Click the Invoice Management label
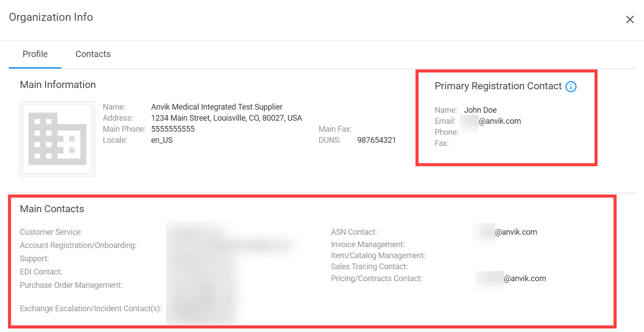Viewport: 644px width, 332px height. (368, 244)
